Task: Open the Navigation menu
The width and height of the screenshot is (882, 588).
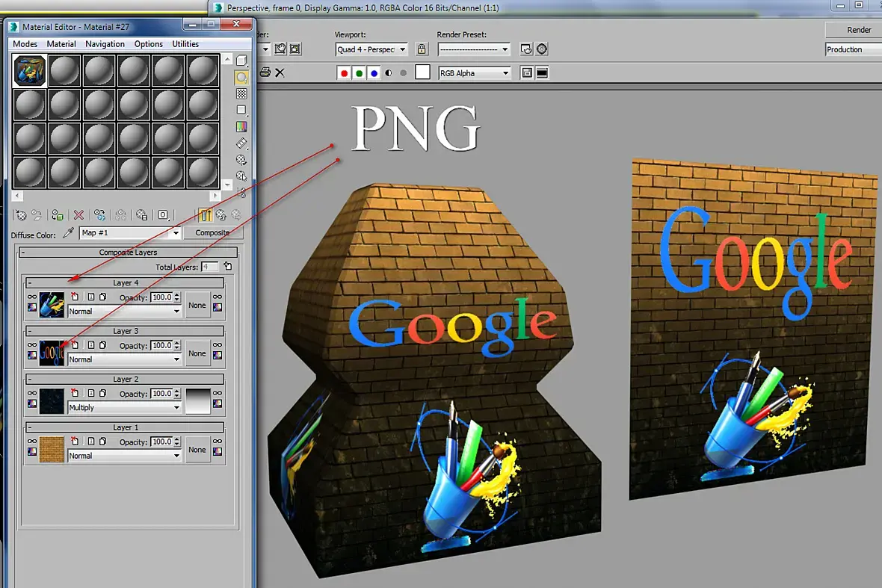Action: [105, 44]
